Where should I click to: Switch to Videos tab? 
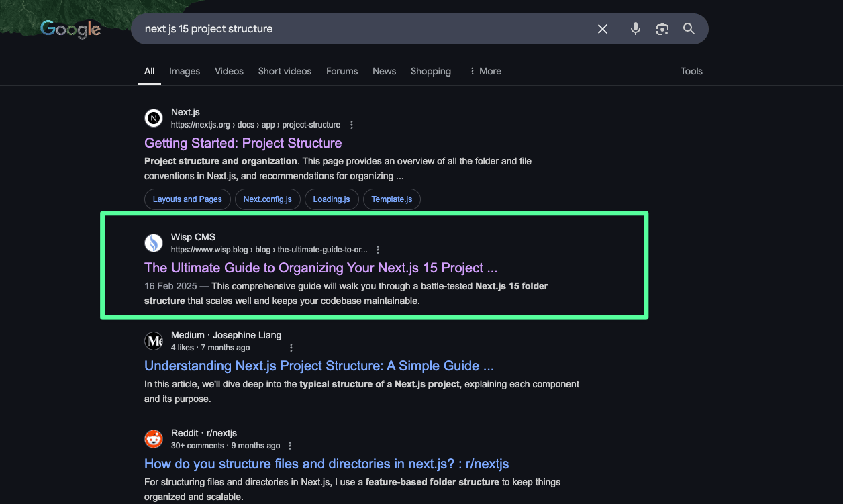(x=229, y=71)
